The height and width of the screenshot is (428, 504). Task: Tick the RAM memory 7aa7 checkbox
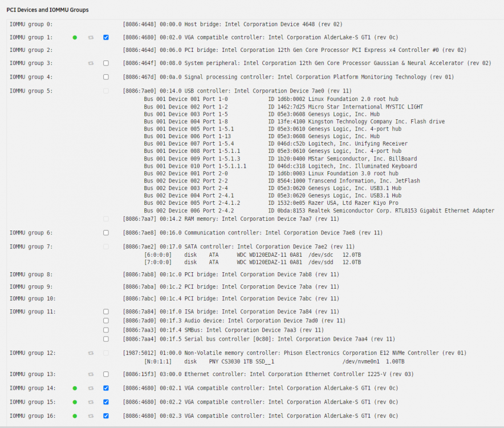coord(106,219)
